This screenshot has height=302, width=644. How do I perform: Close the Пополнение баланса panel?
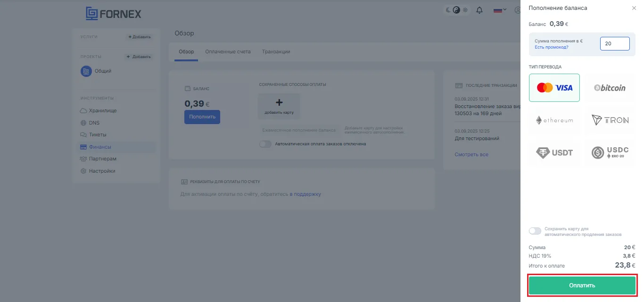pyautogui.click(x=634, y=8)
